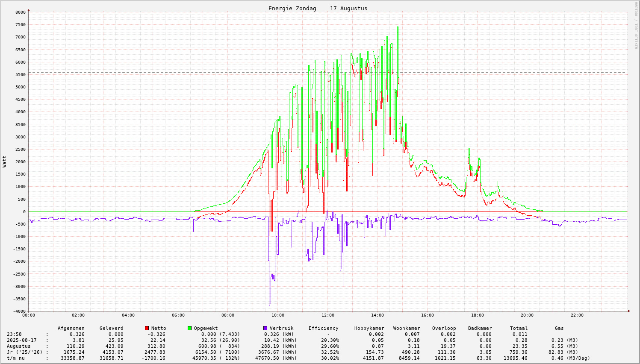Click the Gas column header
The image size is (640, 364).
tap(559, 328)
